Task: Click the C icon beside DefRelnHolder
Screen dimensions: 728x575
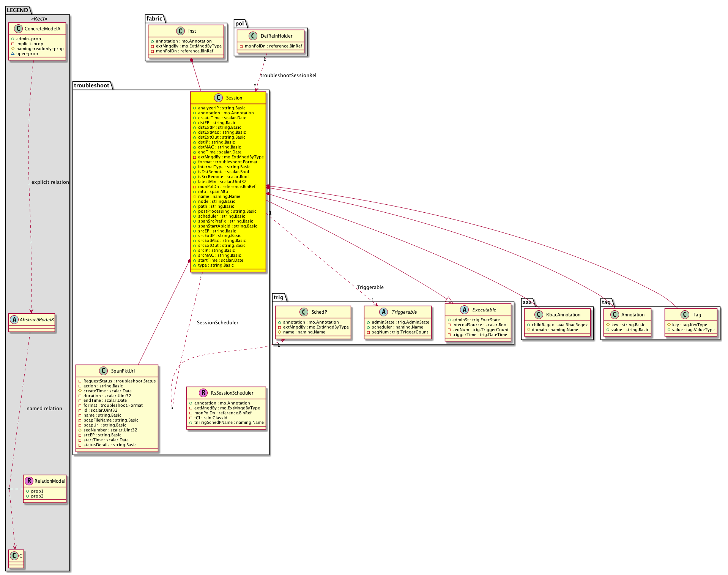Action: pyautogui.click(x=253, y=36)
